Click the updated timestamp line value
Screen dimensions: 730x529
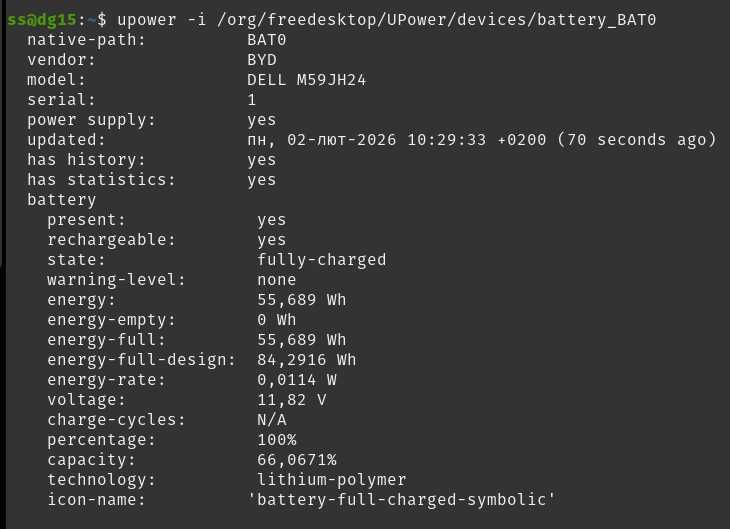[481, 140]
